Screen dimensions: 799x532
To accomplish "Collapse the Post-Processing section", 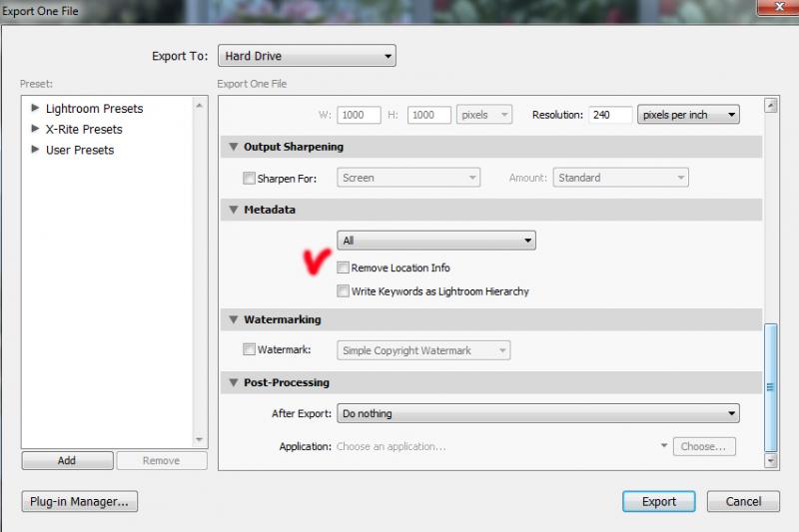I will (234, 382).
